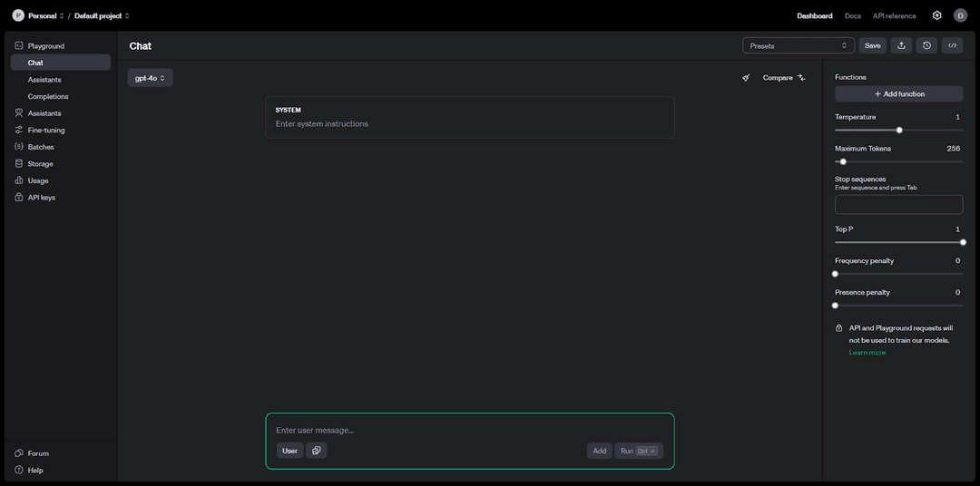Click the Stop sequences input box
980x486 pixels.
point(898,204)
